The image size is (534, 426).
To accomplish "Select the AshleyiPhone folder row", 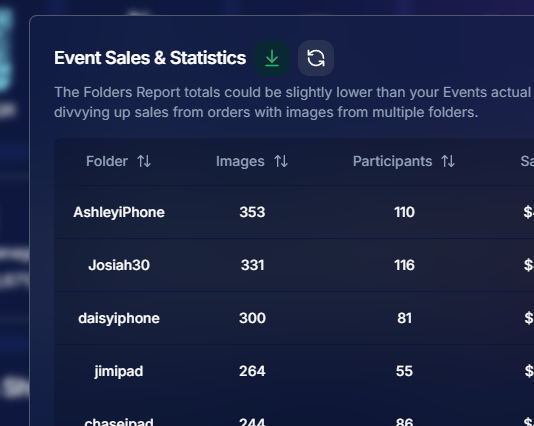I will coord(294,212).
